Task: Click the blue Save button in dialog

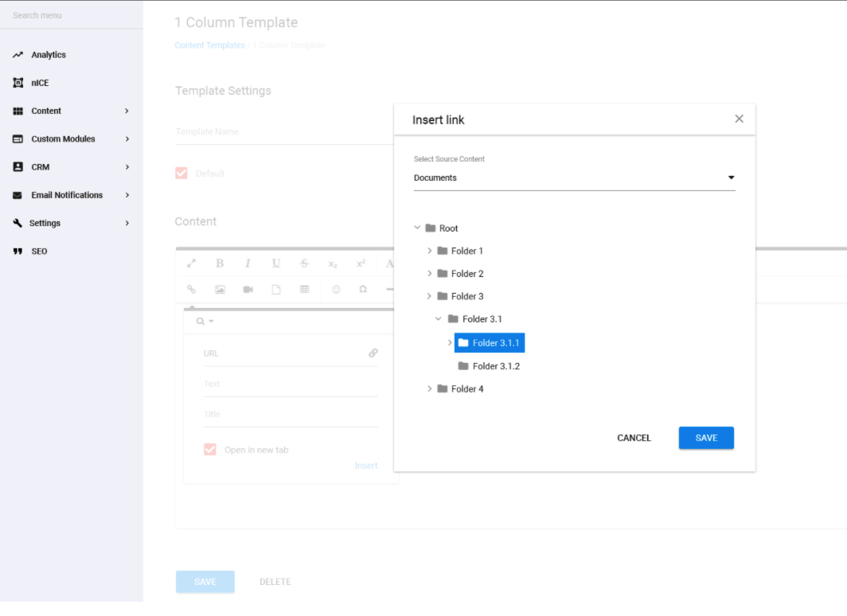Action: tap(706, 438)
